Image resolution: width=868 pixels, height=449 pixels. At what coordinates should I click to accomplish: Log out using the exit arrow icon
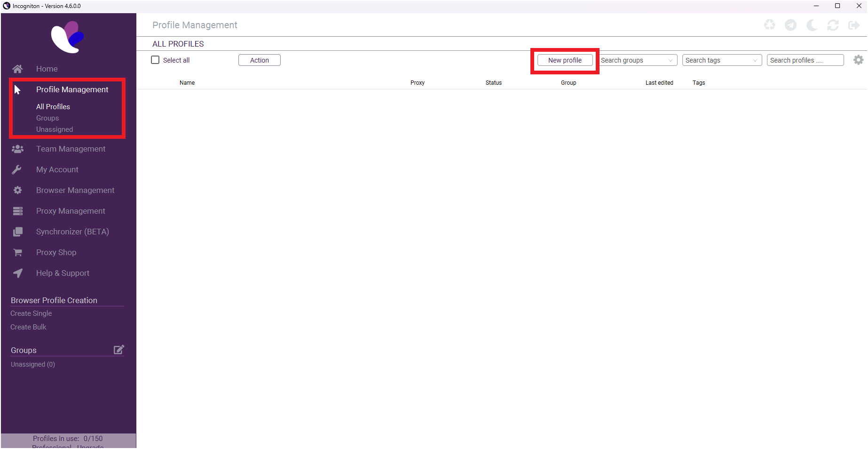pyautogui.click(x=854, y=25)
